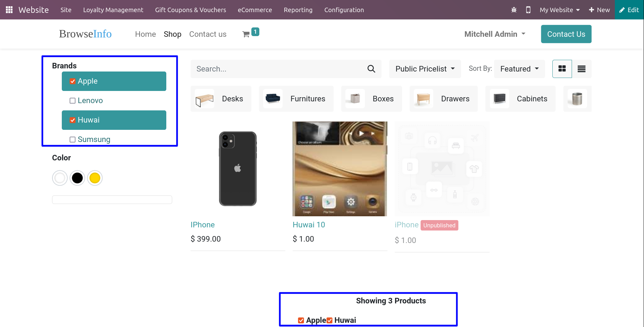
Task: Click the teal Contact Us button
Action: pyautogui.click(x=566, y=34)
